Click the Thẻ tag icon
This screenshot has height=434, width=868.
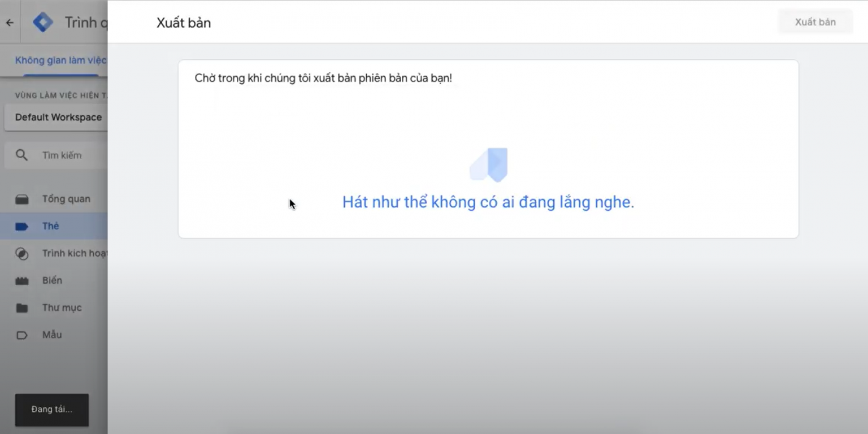[x=21, y=227]
